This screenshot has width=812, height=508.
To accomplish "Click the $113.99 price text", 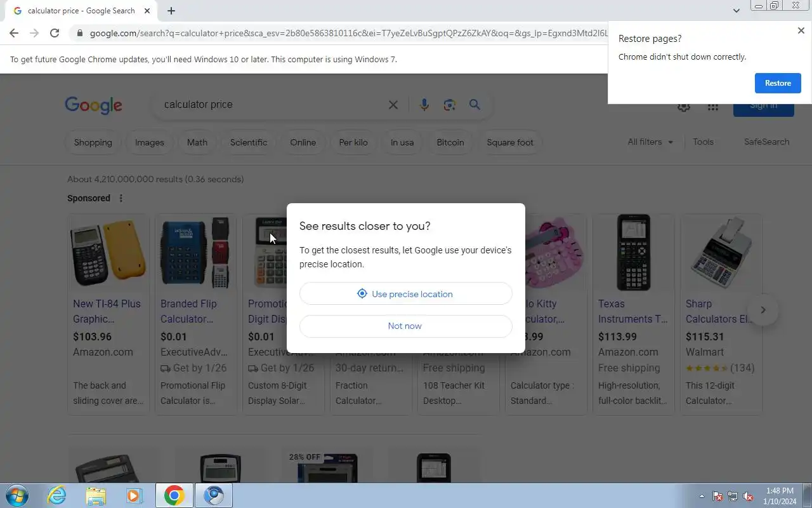I will [x=617, y=337].
